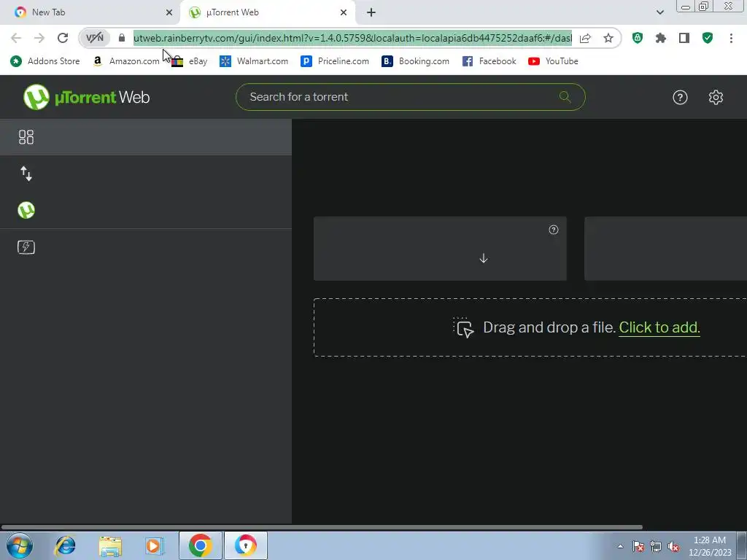The image size is (747, 560).
Task: Switch to Google Chrome taskbar button
Action: point(200,545)
